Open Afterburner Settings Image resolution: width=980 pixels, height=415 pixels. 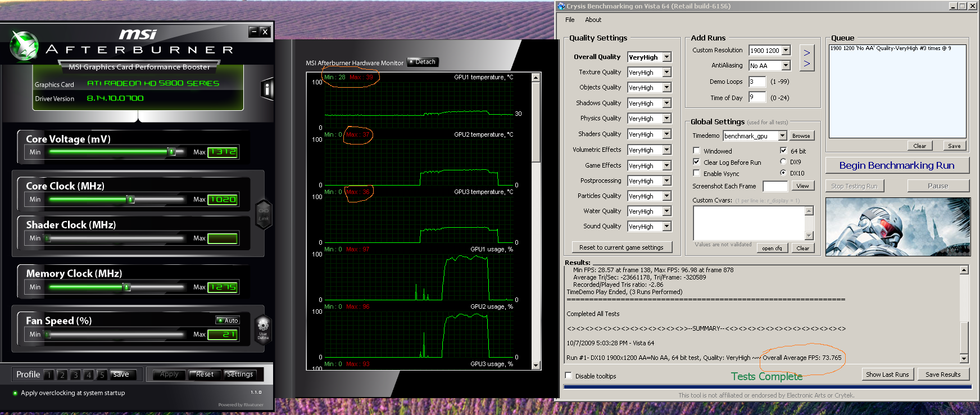coord(240,375)
